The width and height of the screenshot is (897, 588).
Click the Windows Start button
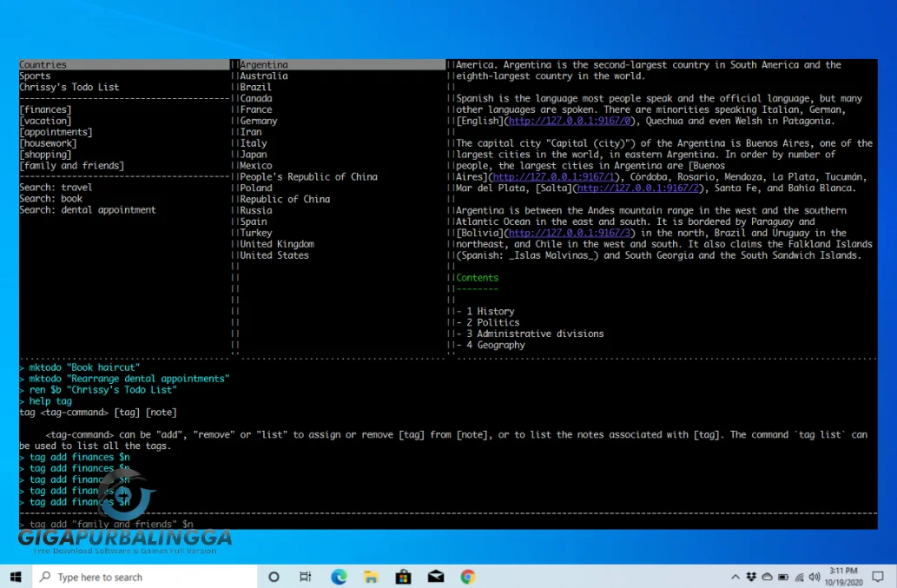click(16, 577)
